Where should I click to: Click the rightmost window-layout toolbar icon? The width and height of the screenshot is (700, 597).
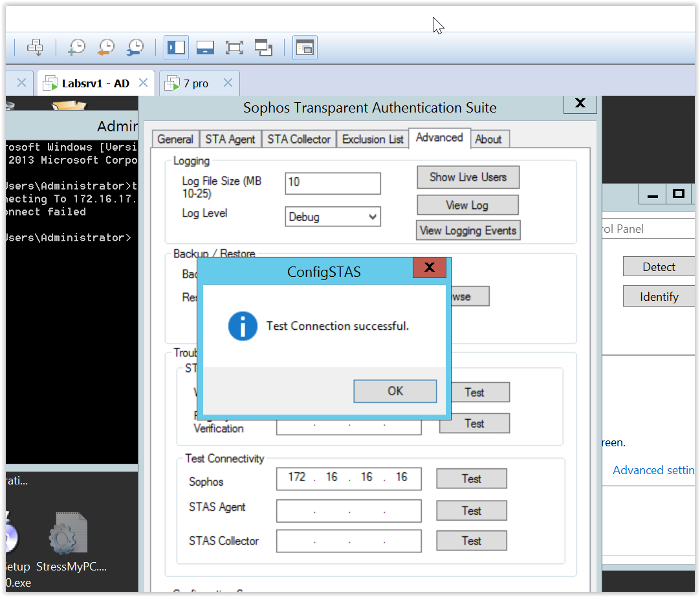point(305,47)
